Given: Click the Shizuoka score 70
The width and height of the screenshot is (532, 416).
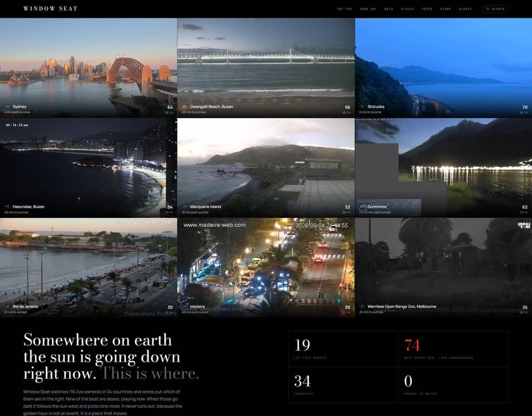Looking at the screenshot, I should [x=525, y=107].
